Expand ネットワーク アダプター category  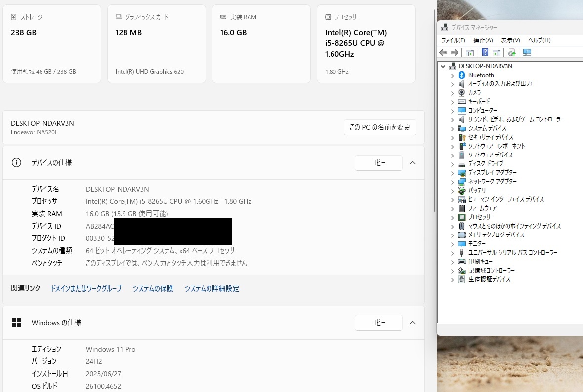coord(452,182)
